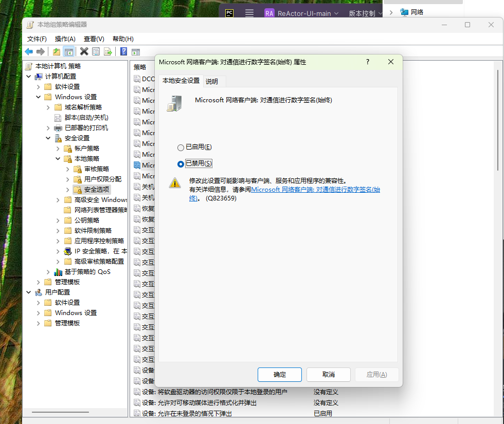The image size is (504, 424).
Task: Click the 应用(A) button
Action: pos(376,375)
